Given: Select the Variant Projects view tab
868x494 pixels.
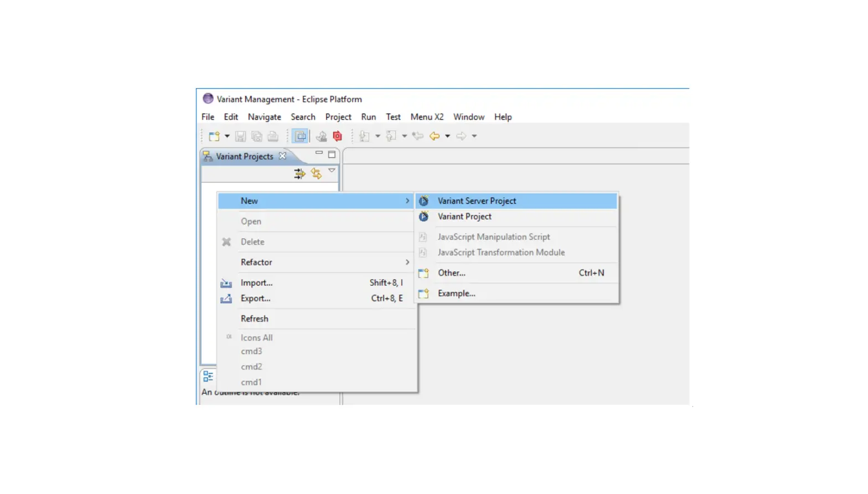Looking at the screenshot, I should point(244,157).
